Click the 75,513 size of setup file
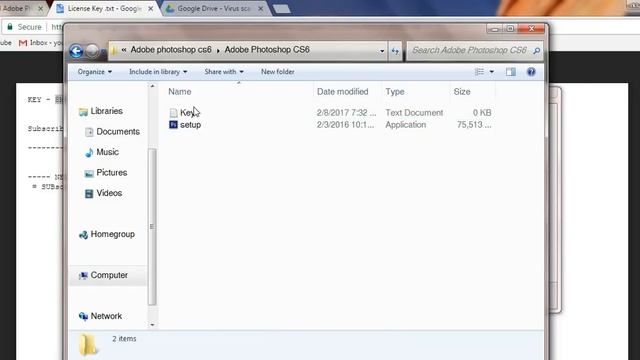Viewport: 640px width, 360px height. point(474,125)
